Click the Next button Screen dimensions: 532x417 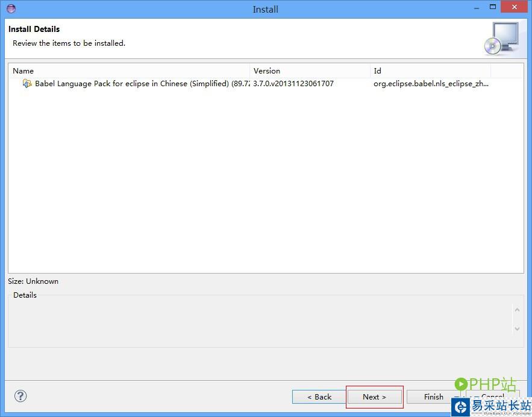point(374,397)
